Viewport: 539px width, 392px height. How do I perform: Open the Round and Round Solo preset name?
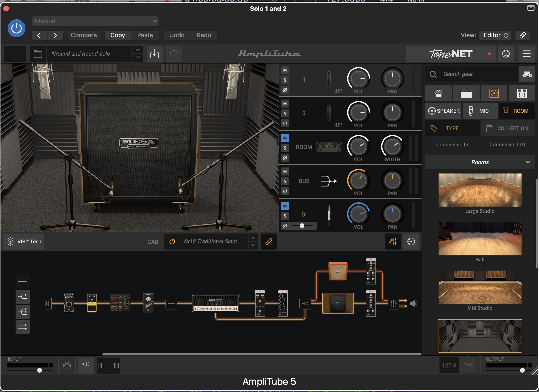point(89,54)
